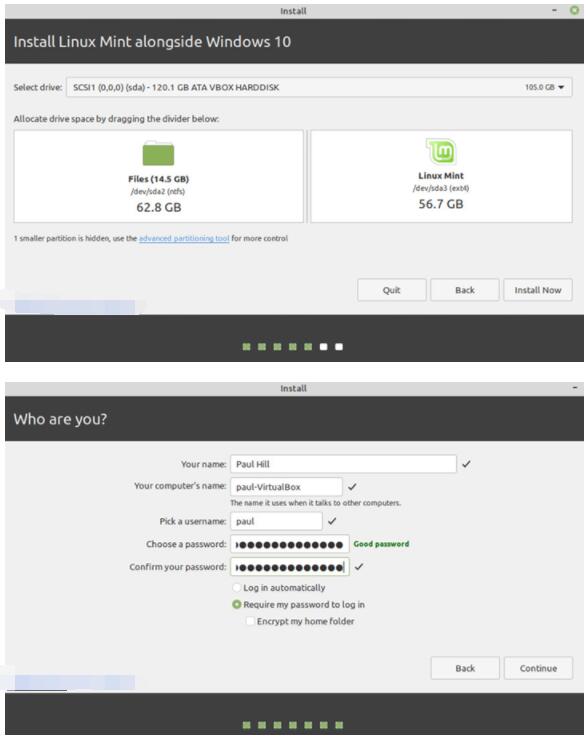
Task: Open the advanced partitioning tool link
Action: coord(184,238)
